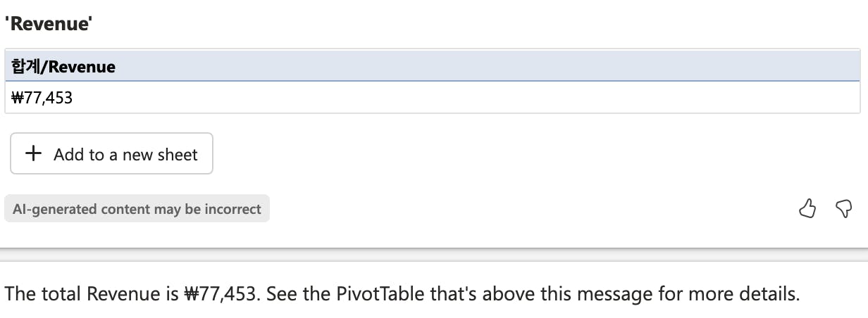Click the AI-generated content may be incorrect badge
The width and height of the screenshot is (868, 318).
click(137, 209)
